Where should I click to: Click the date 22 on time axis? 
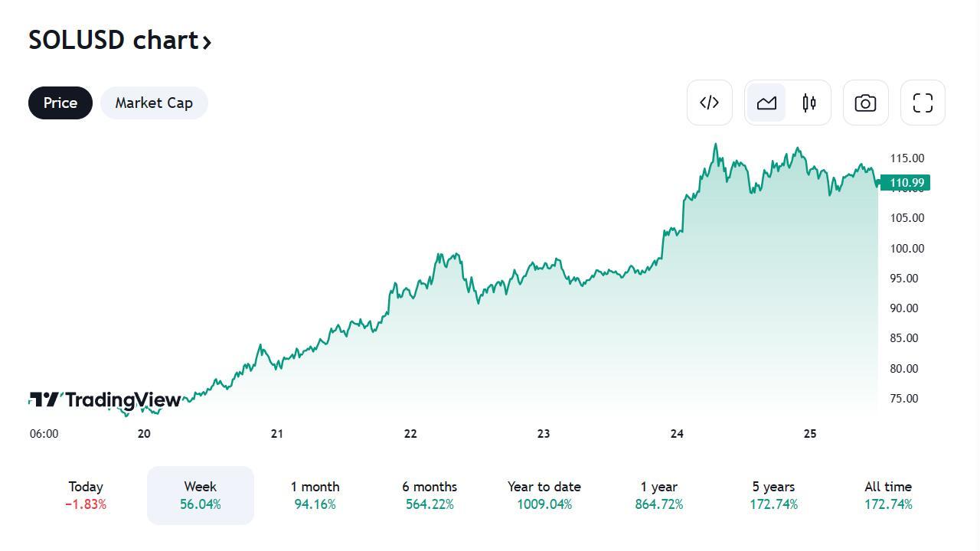click(410, 434)
